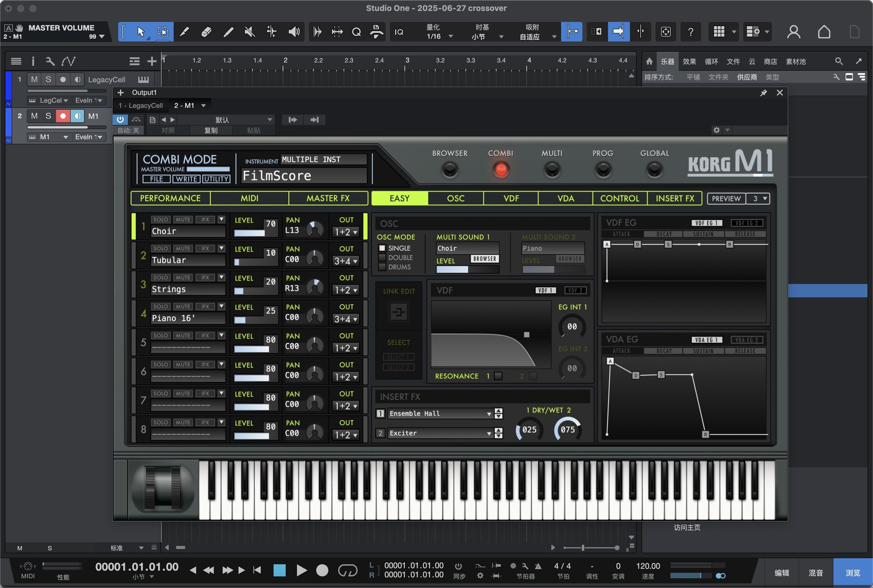Click the browser search magnifier icon
The width and height of the screenshot is (873, 588).
click(x=839, y=61)
